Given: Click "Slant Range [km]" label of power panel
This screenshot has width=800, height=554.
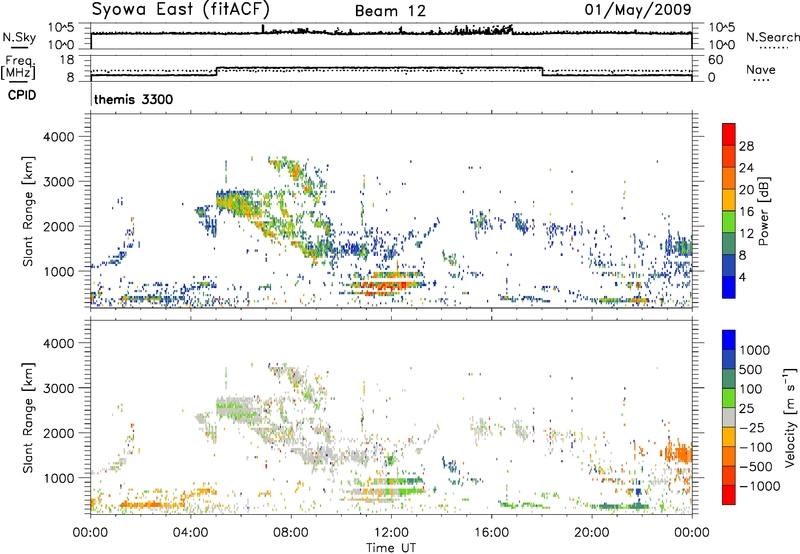Looking at the screenshot, I should click(x=28, y=211).
